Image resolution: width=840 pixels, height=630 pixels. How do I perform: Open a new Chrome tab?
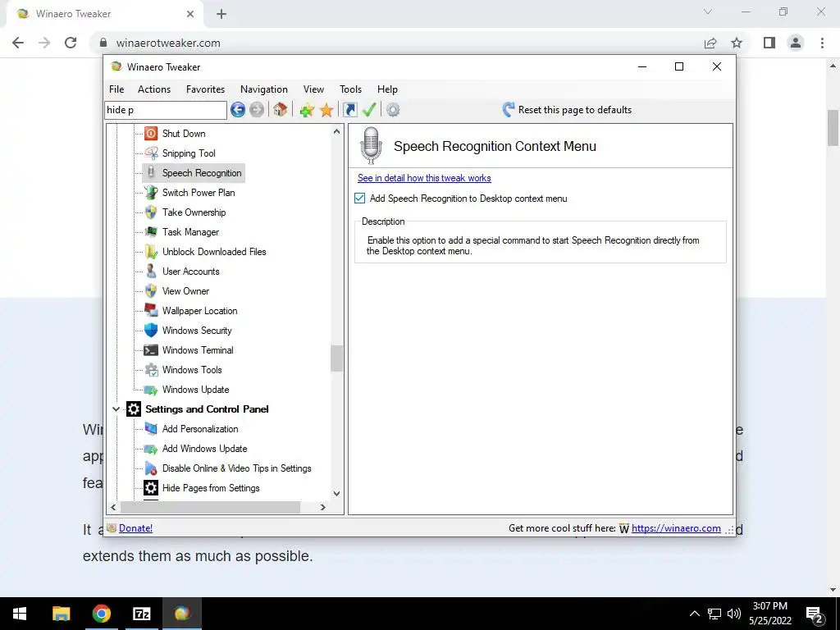221,14
